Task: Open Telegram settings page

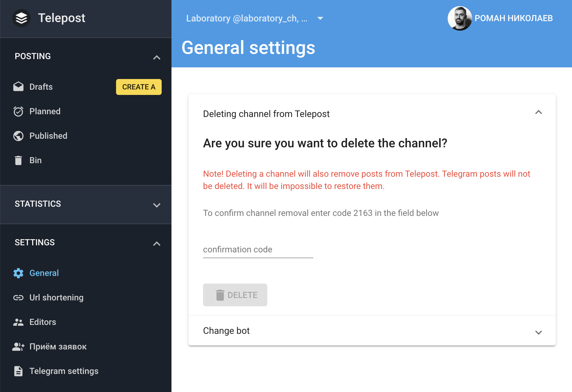Action: (64, 371)
